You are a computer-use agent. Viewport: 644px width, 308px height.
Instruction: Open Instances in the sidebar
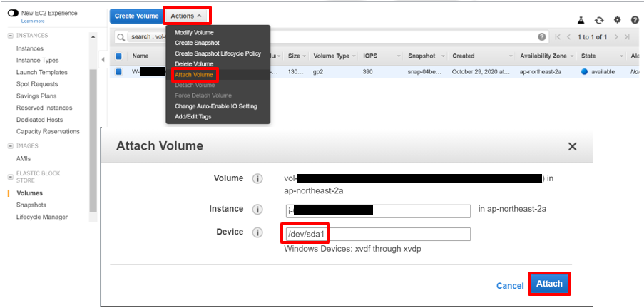point(29,48)
